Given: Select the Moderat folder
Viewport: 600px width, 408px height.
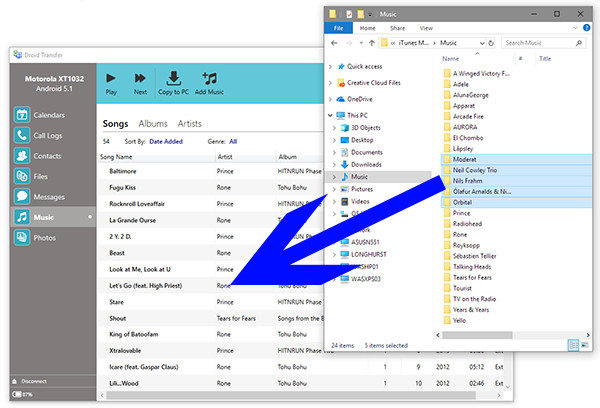Looking at the screenshot, I should 517,159.
